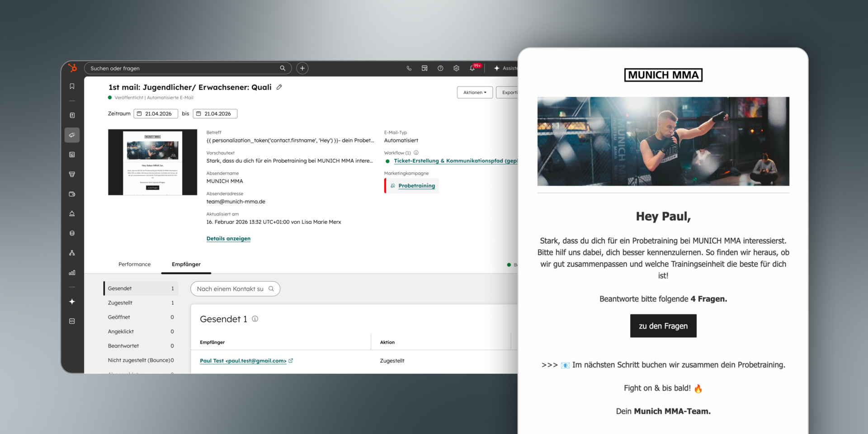Viewport: 868px width, 434px height.
Task: Switch to the Performance tab
Action: click(x=134, y=264)
